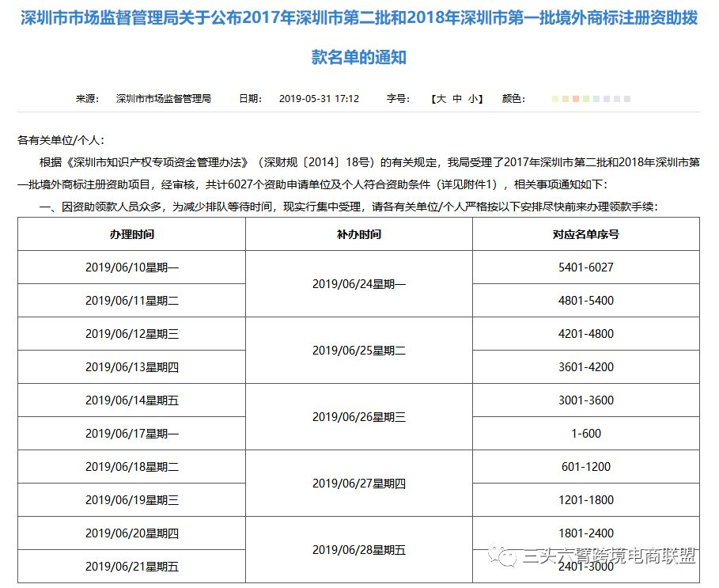This screenshot has height=588, width=719.
Task: Select the 2019/06/24星期一 makeup date cell
Action: click(358, 284)
